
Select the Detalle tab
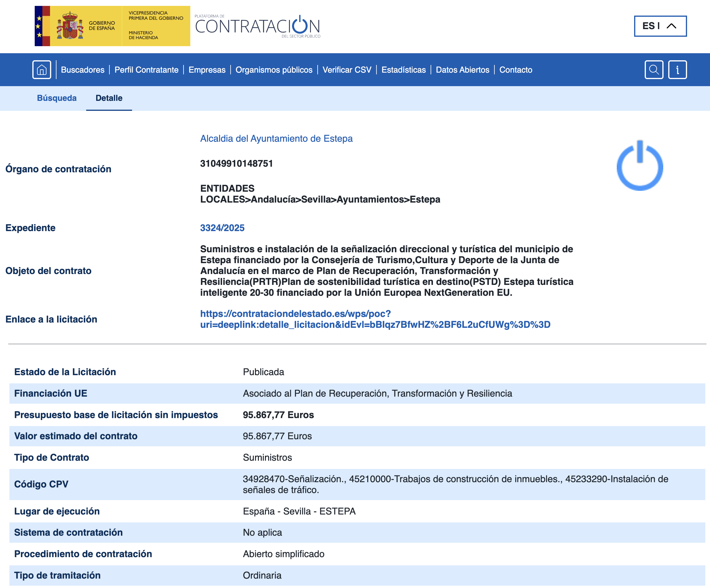point(109,98)
